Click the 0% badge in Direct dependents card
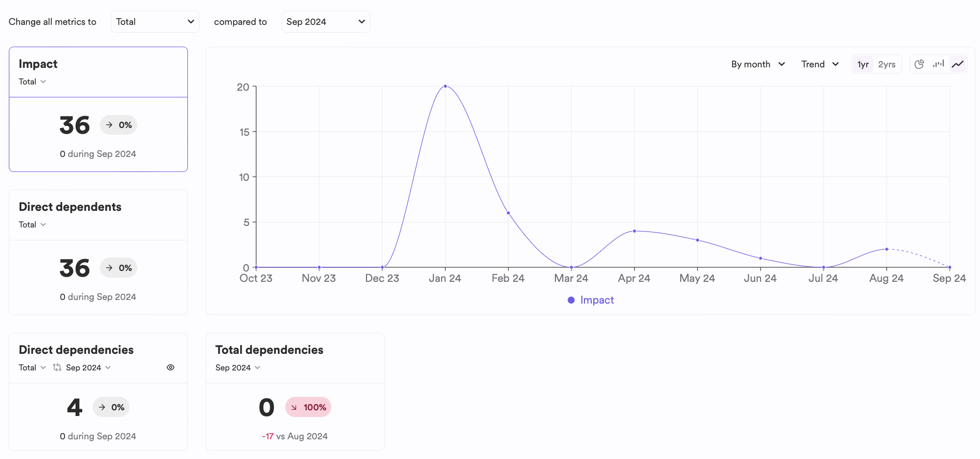Image resolution: width=980 pixels, height=459 pixels. (x=119, y=268)
